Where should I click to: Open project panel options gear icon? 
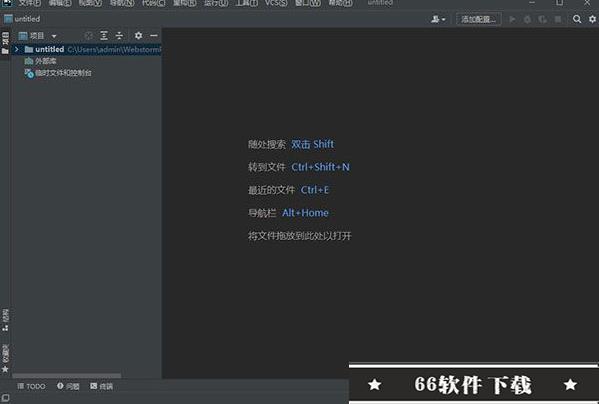point(138,36)
